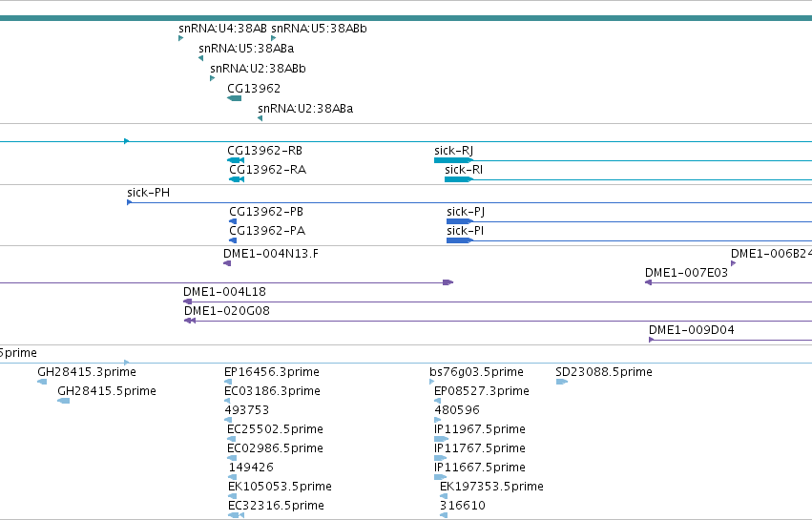
Task: Select EK105053.5prime EST feature
Action: coord(232,496)
